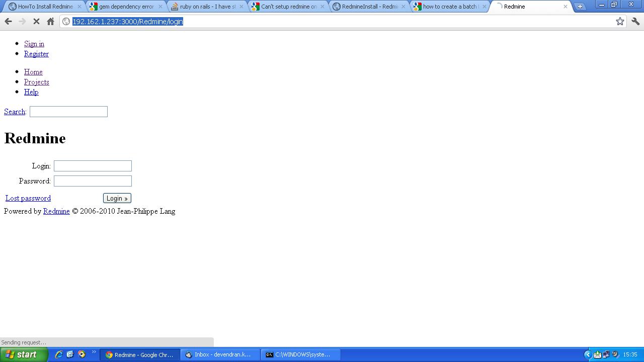Select 'Redmine - Google Chrome' taskbar button
644x362 pixels.
pos(140,354)
